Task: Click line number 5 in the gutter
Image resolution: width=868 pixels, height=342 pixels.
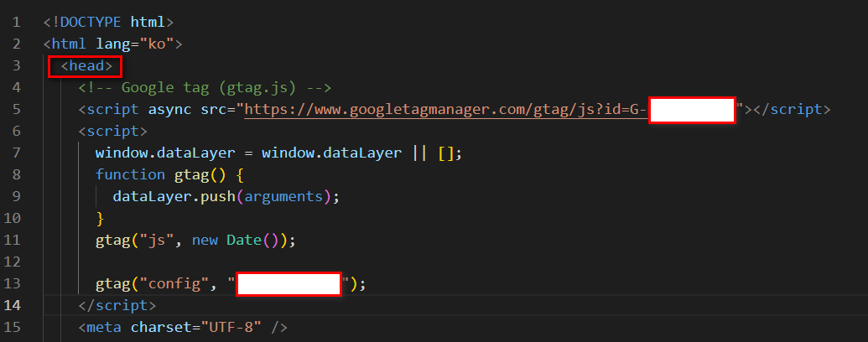Action: click(x=15, y=110)
